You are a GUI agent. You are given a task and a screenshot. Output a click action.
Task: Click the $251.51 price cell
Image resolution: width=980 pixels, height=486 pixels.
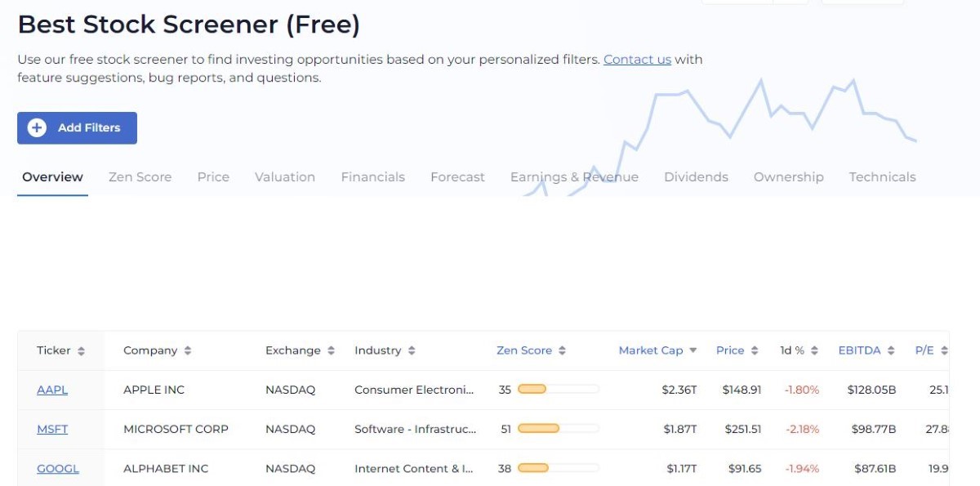pos(742,430)
